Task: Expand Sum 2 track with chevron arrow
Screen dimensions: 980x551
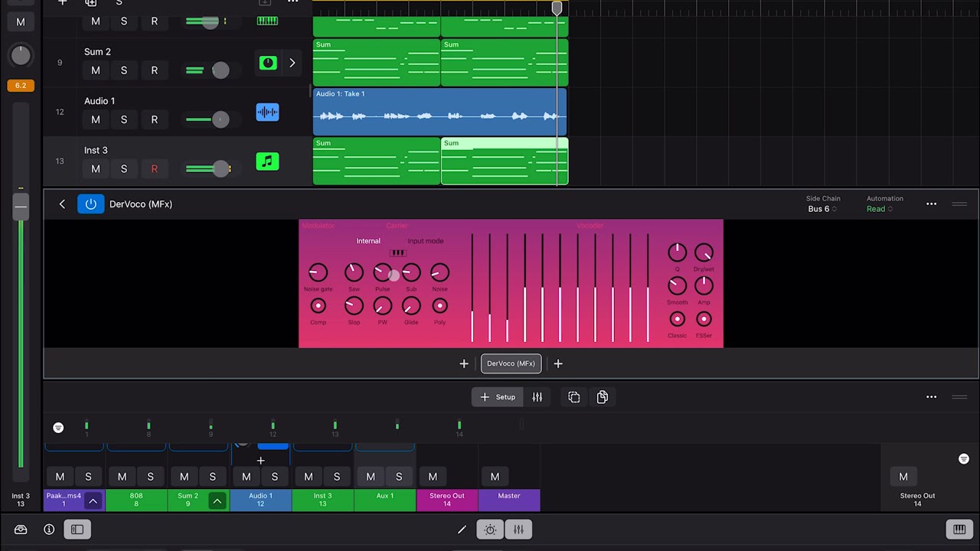Action: pyautogui.click(x=292, y=64)
